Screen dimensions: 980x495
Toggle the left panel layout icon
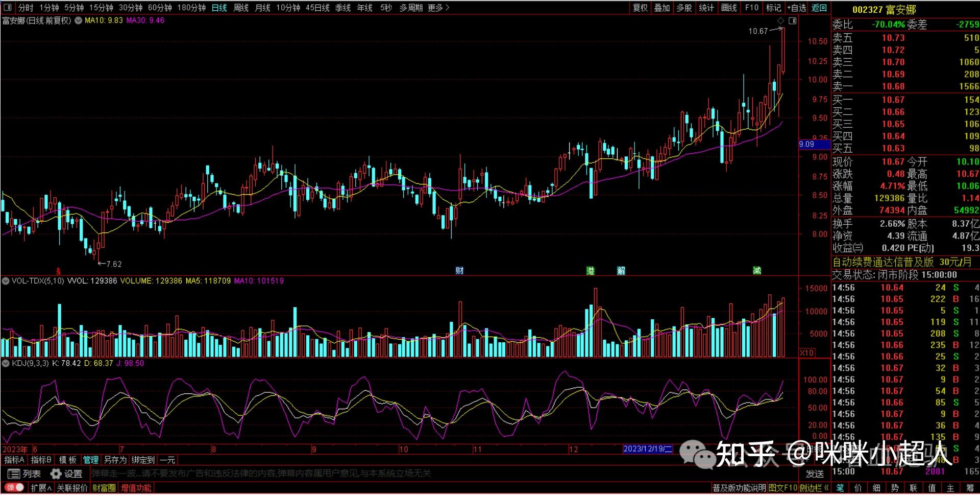(8, 8)
